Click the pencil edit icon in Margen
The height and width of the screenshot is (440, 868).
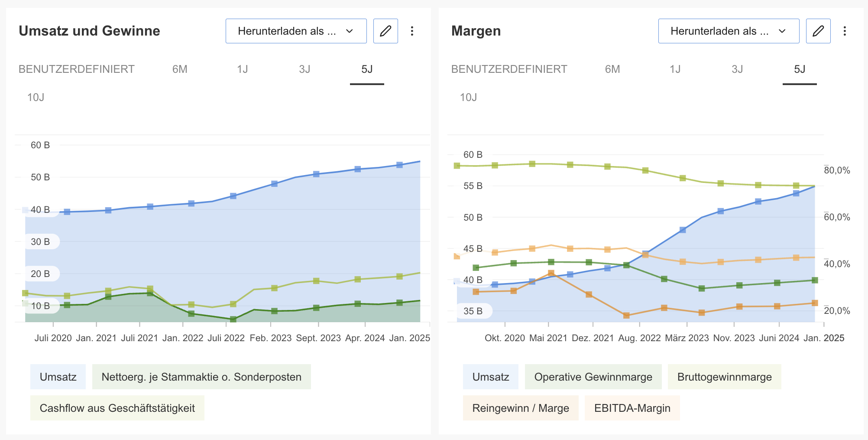pyautogui.click(x=818, y=31)
